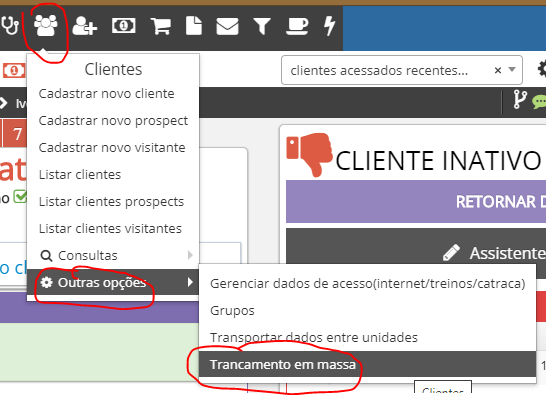Click the purple RETORNAR button
546x395 pixels.
(416, 201)
